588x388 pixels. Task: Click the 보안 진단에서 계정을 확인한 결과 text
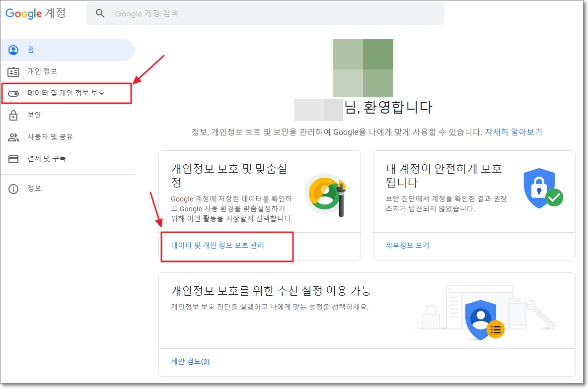click(446, 203)
